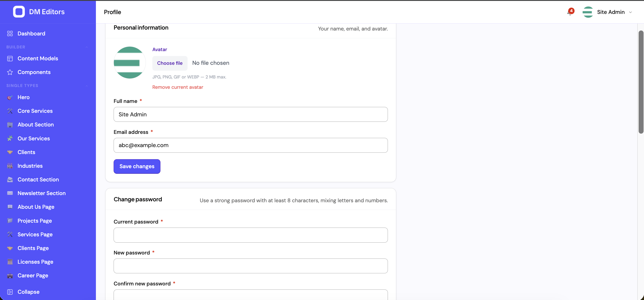The width and height of the screenshot is (644, 300).
Task: Open Industries entry in sidebar
Action: 48,166
